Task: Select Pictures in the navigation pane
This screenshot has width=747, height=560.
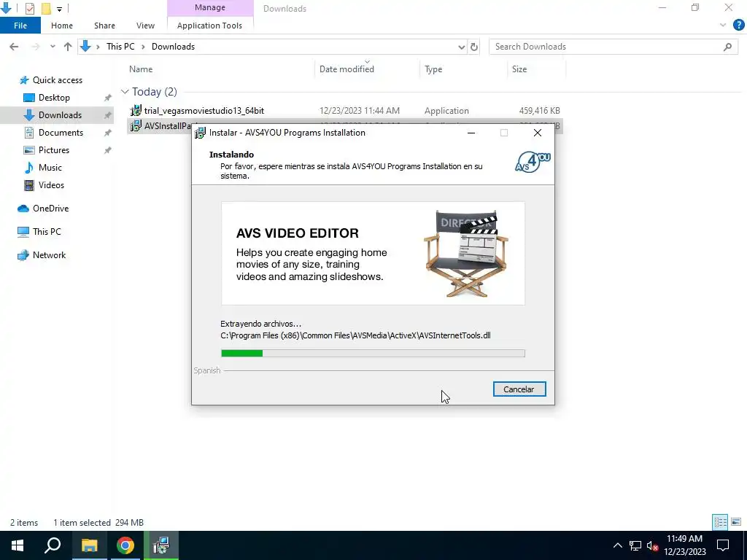Action: [54, 150]
